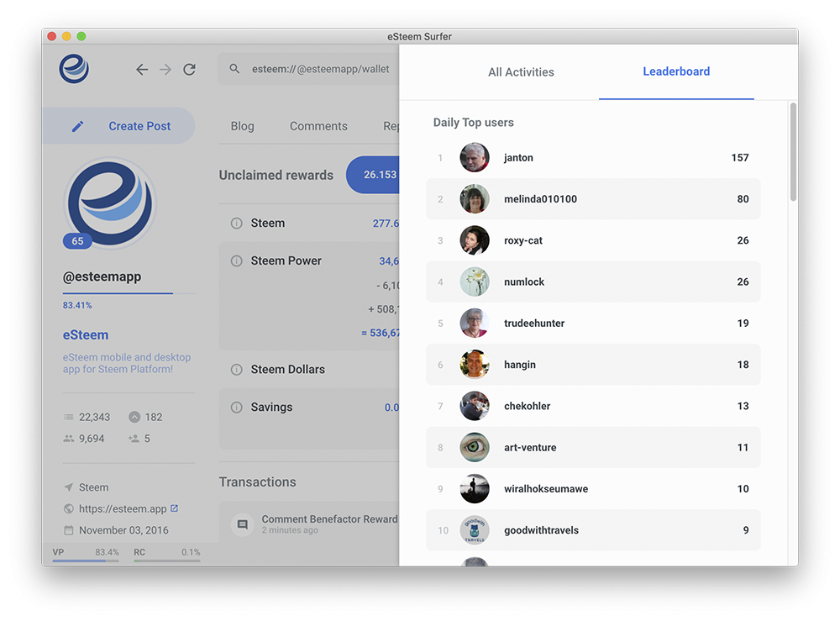Click the comment icon in Transactions

242,524
